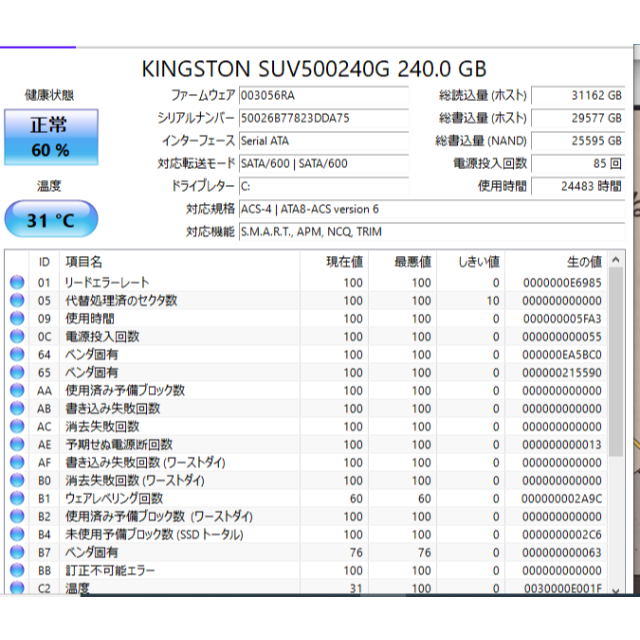The height and width of the screenshot is (640, 640).
Task: Select row name 訂正不可能エラー
Action: [110, 570]
